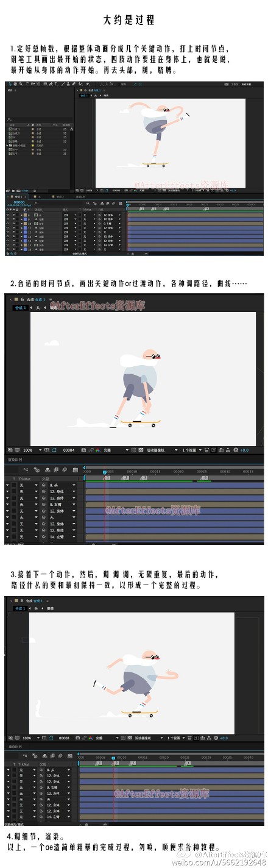Click the motion blur switch icon above the middle timeline
The image size is (268, 868).
tap(64, 470)
